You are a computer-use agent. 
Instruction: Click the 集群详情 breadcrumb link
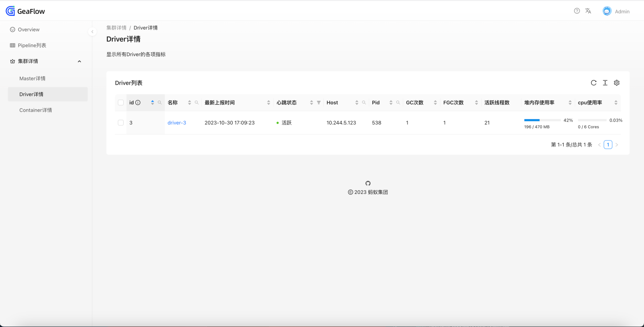[x=116, y=28]
